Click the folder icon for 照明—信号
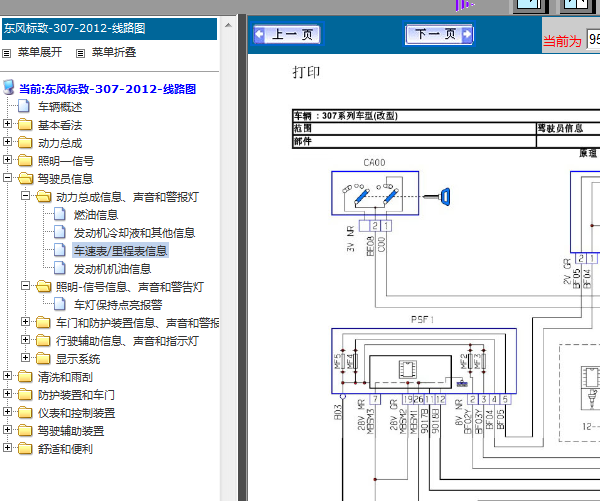This screenshot has height=501, width=600. tap(25, 160)
